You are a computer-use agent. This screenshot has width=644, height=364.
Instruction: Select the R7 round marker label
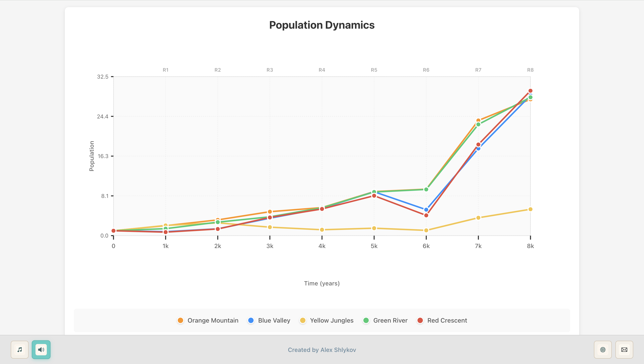coord(478,70)
